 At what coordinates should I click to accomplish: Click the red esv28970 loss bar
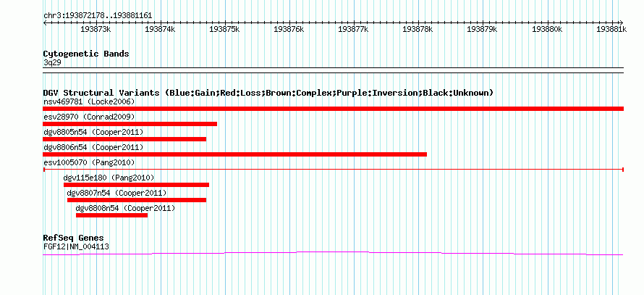(x=130, y=124)
